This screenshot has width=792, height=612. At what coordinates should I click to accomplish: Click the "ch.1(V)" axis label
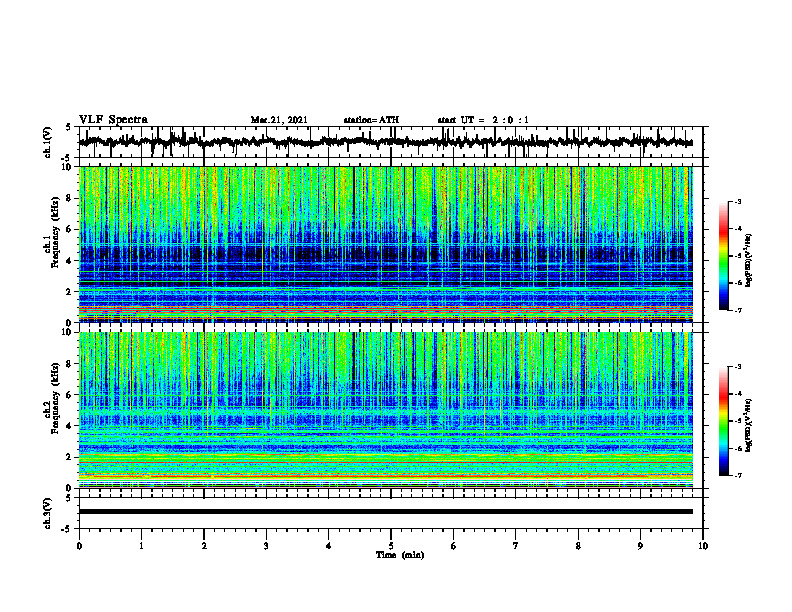tap(48, 142)
